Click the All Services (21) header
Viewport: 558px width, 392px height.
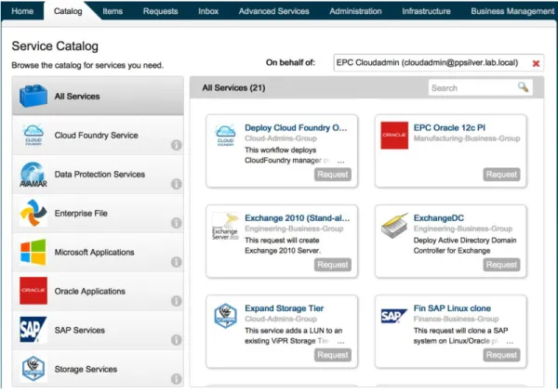[x=233, y=88]
